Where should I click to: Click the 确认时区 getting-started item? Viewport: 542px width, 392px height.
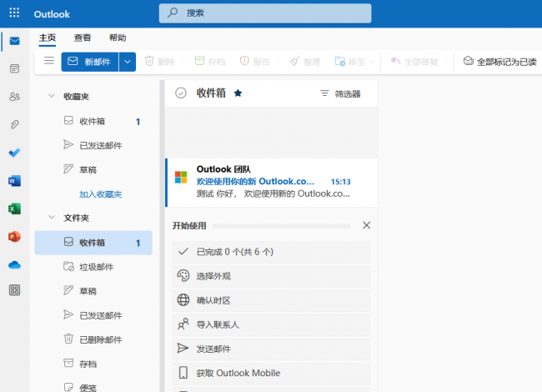click(271, 300)
